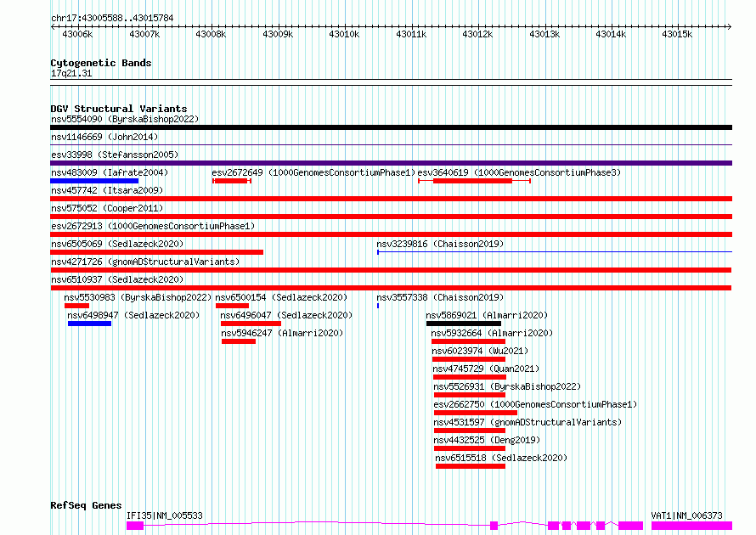Click the red bar under nsv6500154
The image size is (756, 535).
click(233, 306)
